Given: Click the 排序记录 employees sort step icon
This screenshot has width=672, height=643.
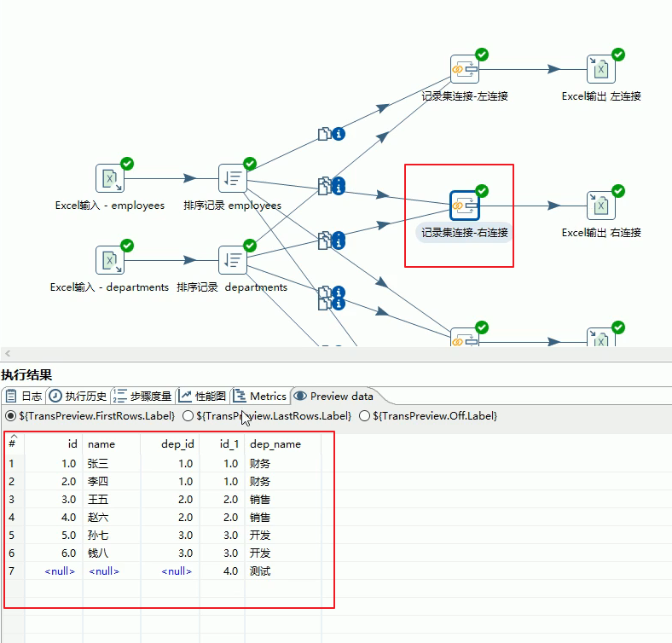Looking at the screenshot, I should 233,178.
